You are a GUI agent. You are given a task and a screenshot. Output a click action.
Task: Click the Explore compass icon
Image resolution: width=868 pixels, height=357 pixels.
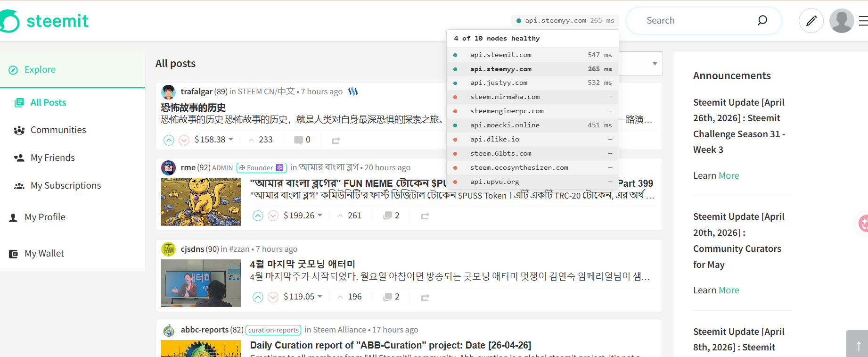pos(13,70)
